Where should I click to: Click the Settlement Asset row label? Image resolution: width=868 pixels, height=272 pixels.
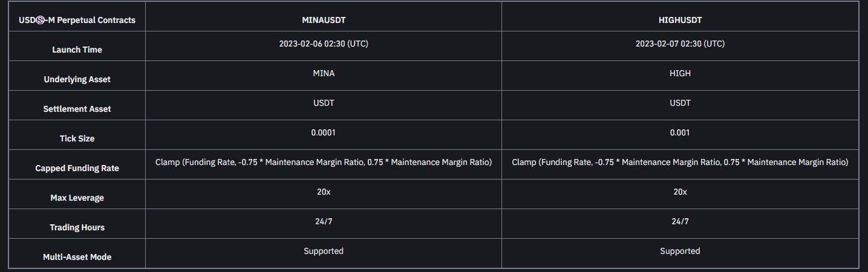point(77,109)
